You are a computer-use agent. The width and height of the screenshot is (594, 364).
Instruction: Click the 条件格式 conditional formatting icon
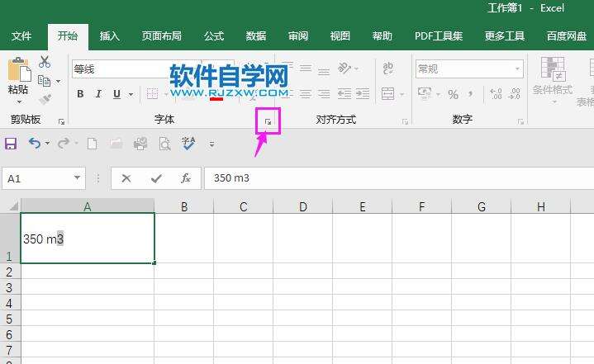(x=553, y=69)
